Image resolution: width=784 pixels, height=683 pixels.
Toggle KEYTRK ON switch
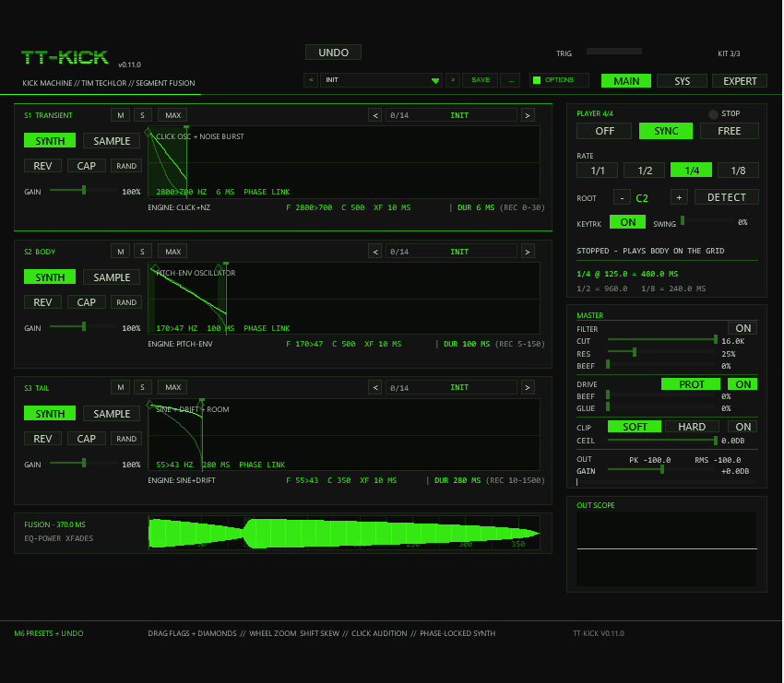pyautogui.click(x=627, y=222)
